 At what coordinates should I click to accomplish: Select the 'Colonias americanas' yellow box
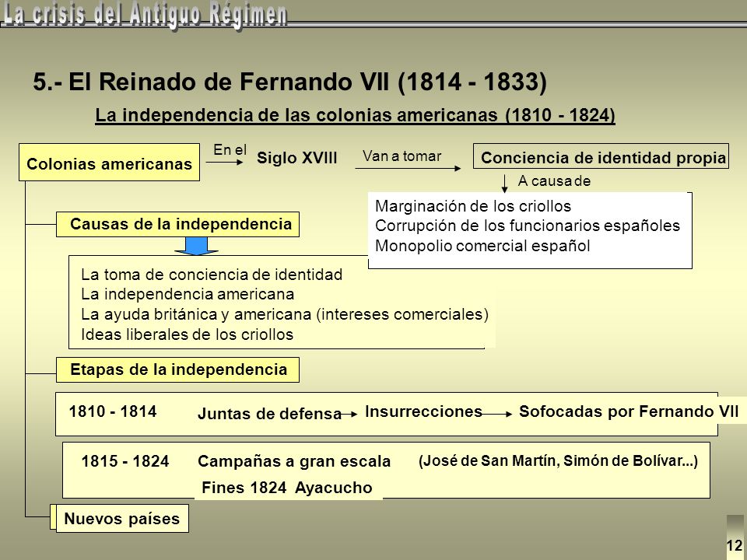pos(109,163)
